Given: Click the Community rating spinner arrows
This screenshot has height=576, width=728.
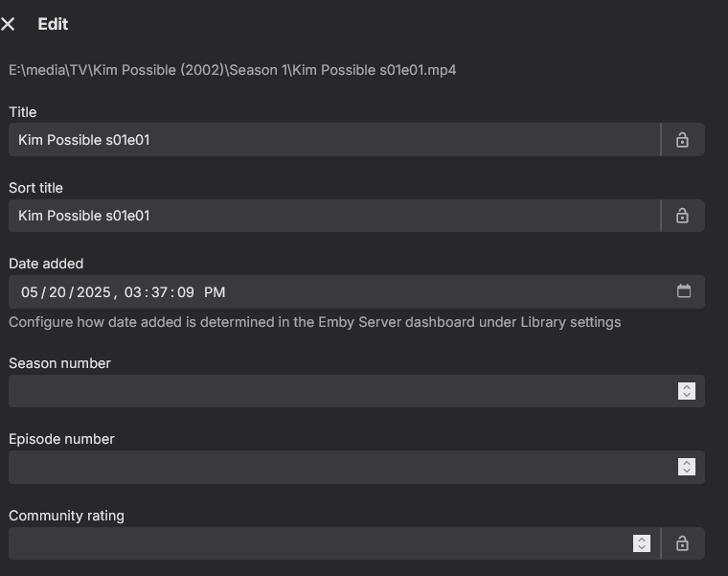Looking at the screenshot, I should pos(642,543).
